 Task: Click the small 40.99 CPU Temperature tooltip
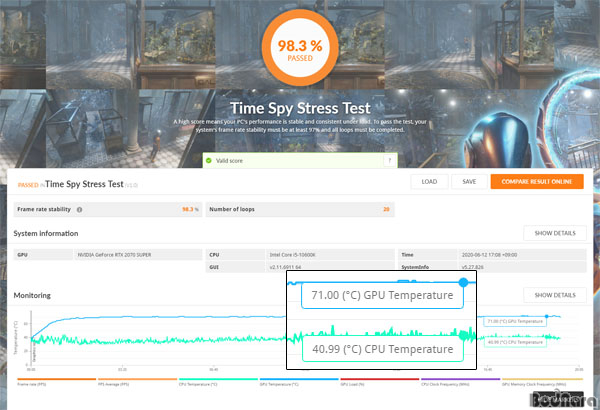pyautogui.click(x=515, y=342)
